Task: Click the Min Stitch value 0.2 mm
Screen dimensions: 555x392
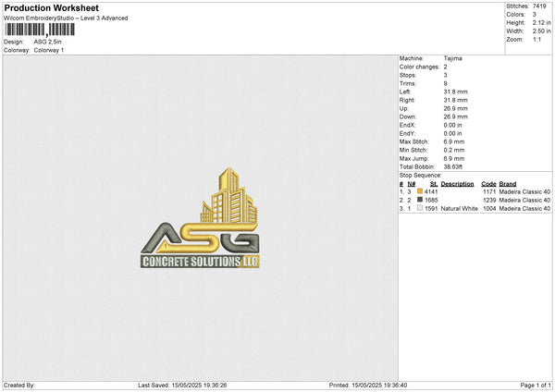Action: [x=454, y=150]
